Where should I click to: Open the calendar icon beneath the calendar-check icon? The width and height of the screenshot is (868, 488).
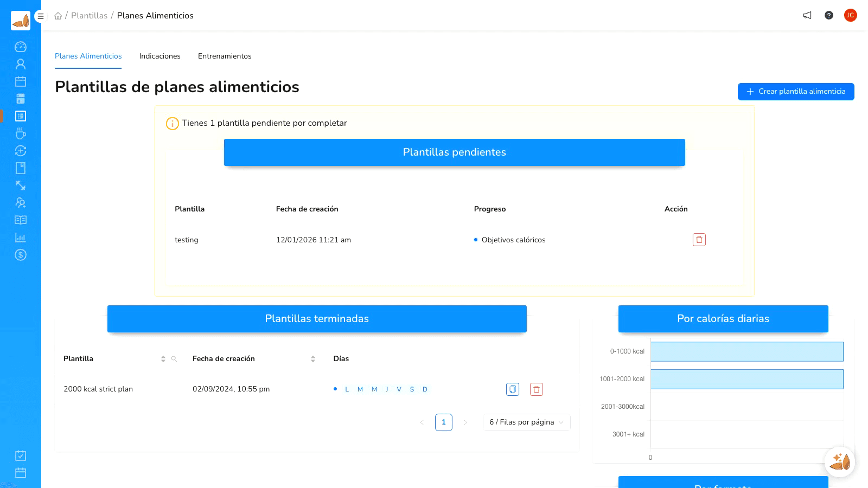[x=21, y=473]
